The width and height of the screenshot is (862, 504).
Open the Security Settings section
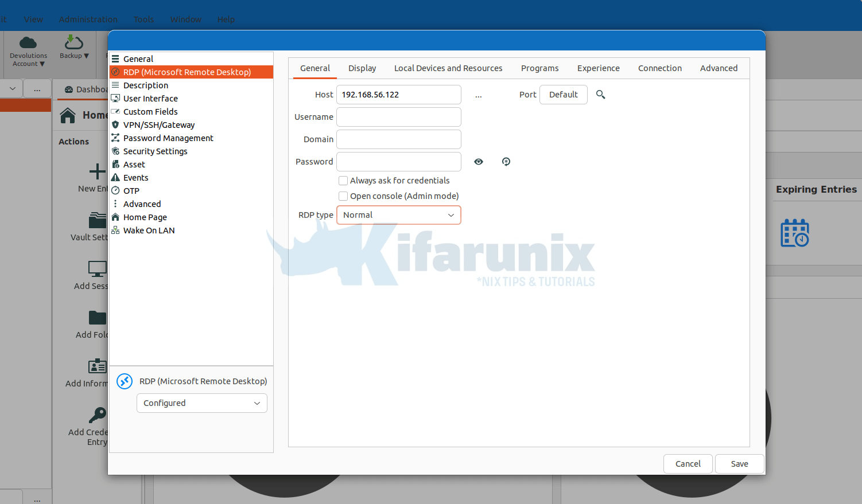point(155,151)
